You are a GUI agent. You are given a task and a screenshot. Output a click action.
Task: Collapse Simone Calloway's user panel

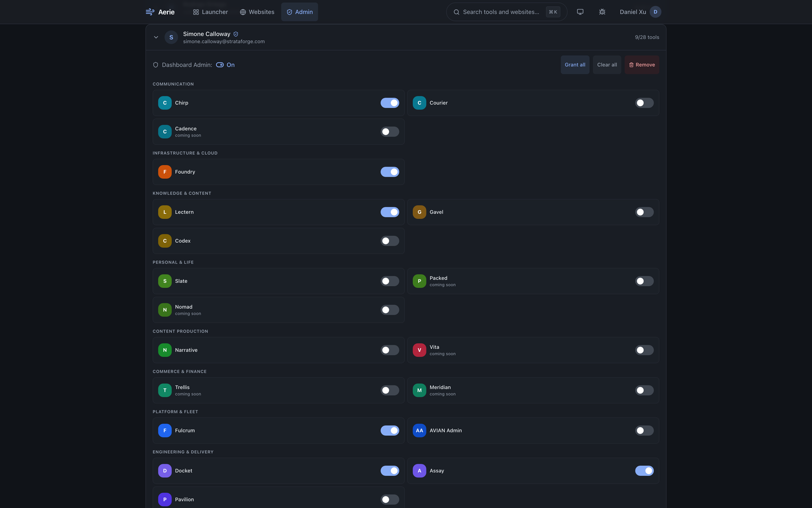(x=156, y=37)
